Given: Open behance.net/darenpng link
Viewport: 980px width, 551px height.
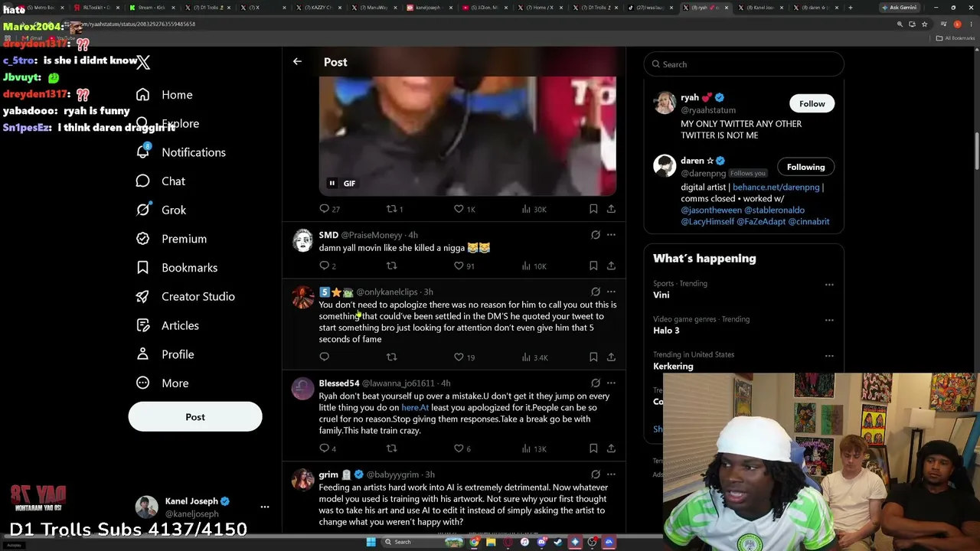Looking at the screenshot, I should 776,187.
